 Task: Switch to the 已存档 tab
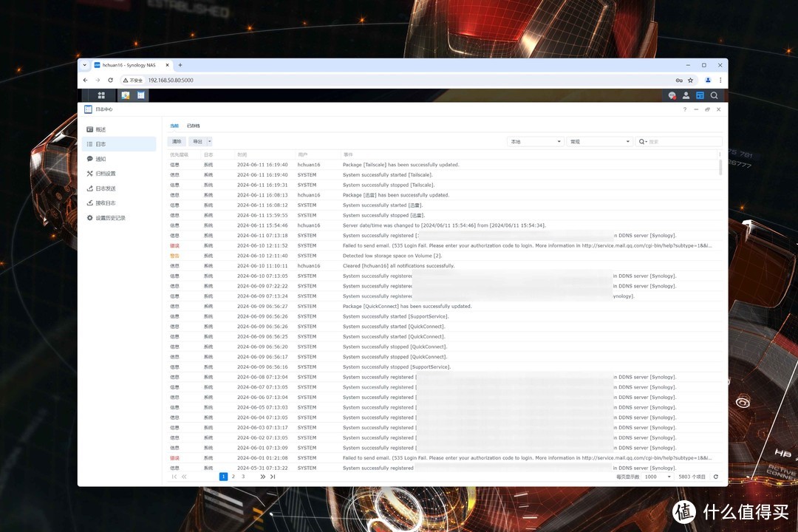pyautogui.click(x=194, y=126)
